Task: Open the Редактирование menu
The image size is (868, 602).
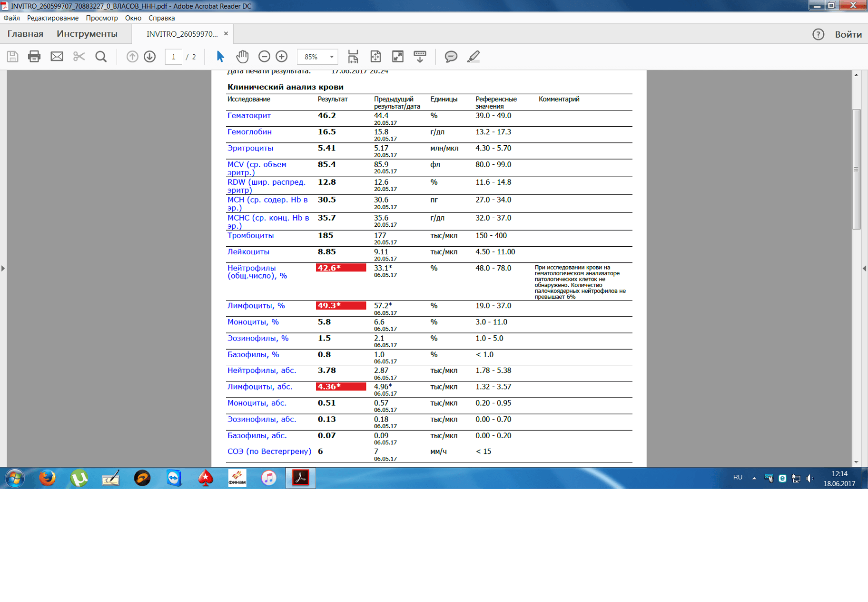Action: point(53,18)
